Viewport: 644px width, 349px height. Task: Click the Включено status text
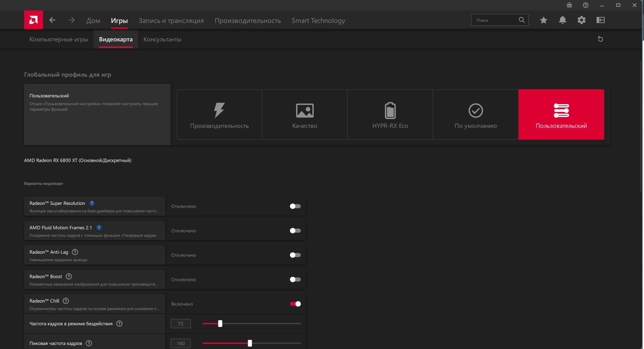(x=182, y=304)
